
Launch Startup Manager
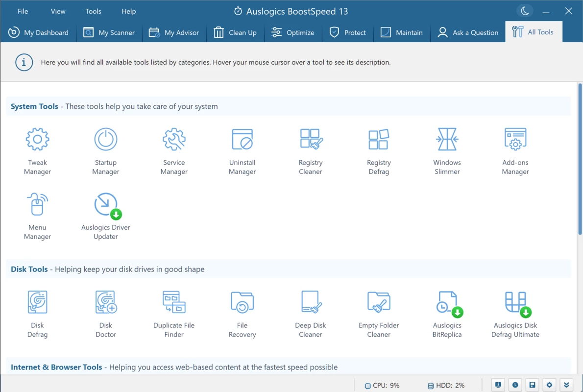click(106, 151)
